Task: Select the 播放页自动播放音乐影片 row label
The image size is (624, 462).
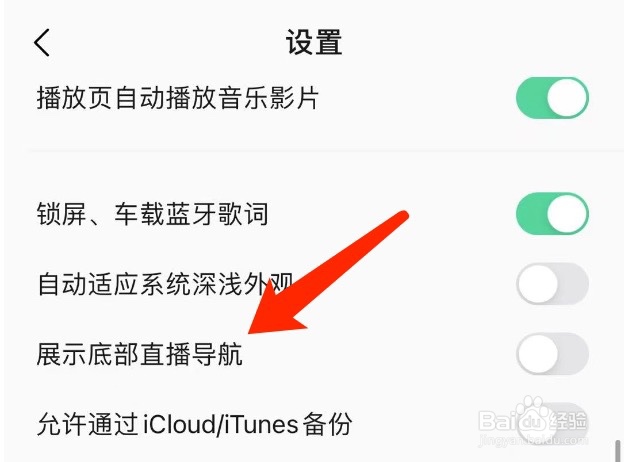Action: pyautogui.click(x=177, y=98)
